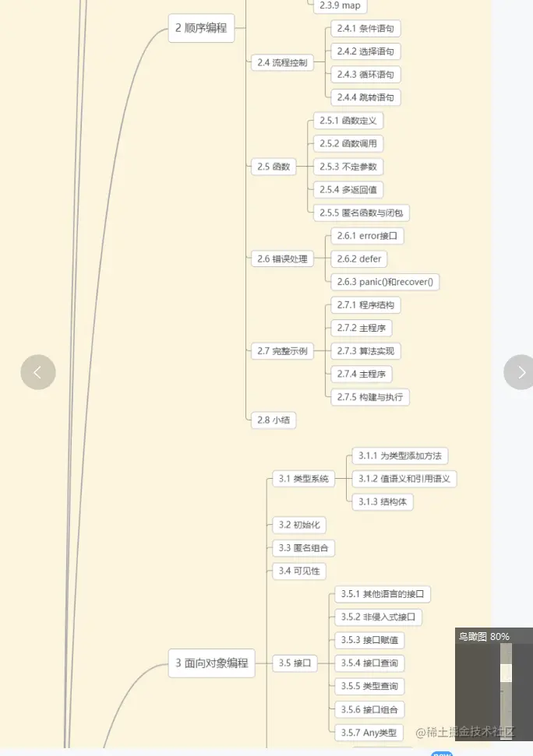Select node 3.5.6 接口组合

pyautogui.click(x=369, y=710)
